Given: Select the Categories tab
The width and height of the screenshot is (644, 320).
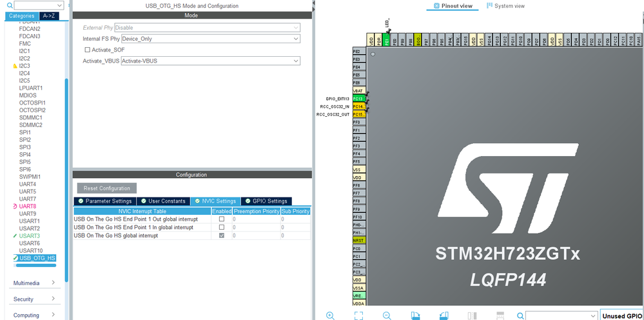Looking at the screenshot, I should (x=22, y=16).
